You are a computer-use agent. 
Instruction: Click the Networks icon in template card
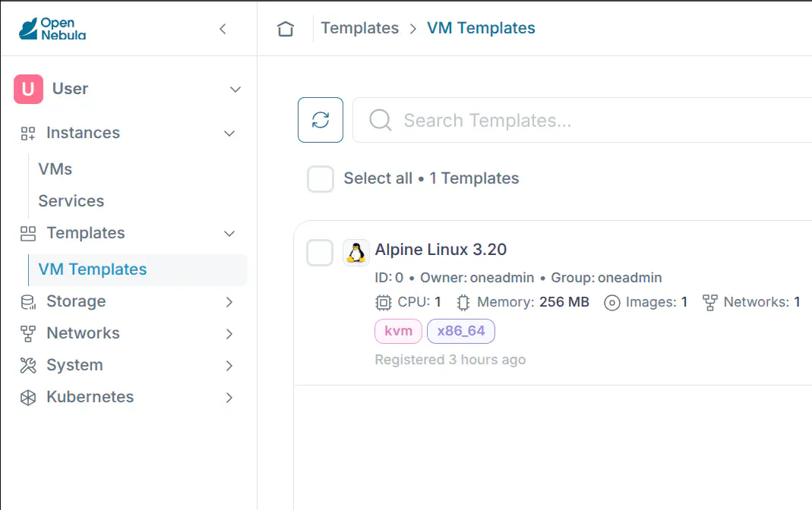click(x=710, y=303)
